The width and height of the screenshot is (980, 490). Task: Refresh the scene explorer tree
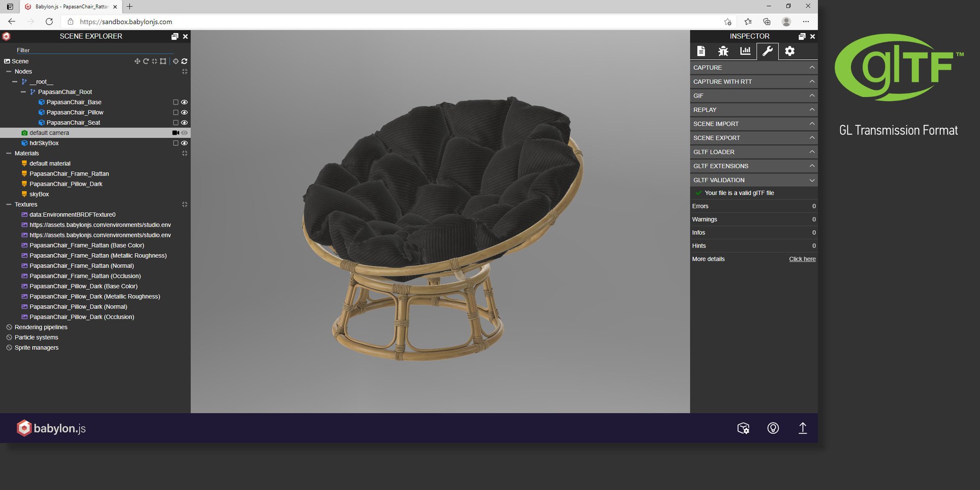pos(184,61)
